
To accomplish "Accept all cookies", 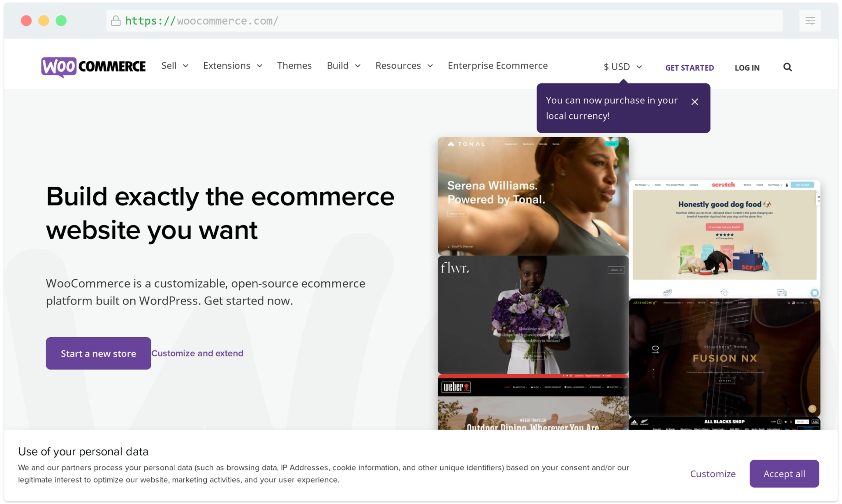I will (x=784, y=474).
